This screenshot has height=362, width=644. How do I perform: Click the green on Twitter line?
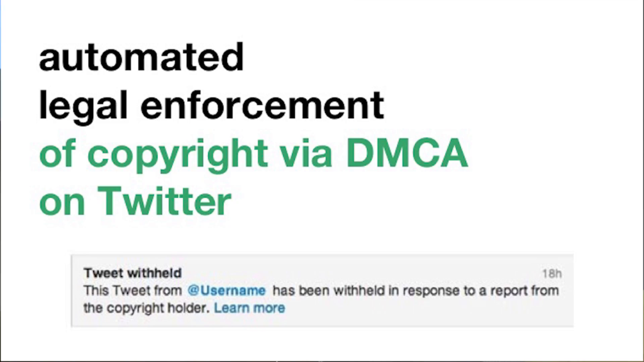point(136,201)
